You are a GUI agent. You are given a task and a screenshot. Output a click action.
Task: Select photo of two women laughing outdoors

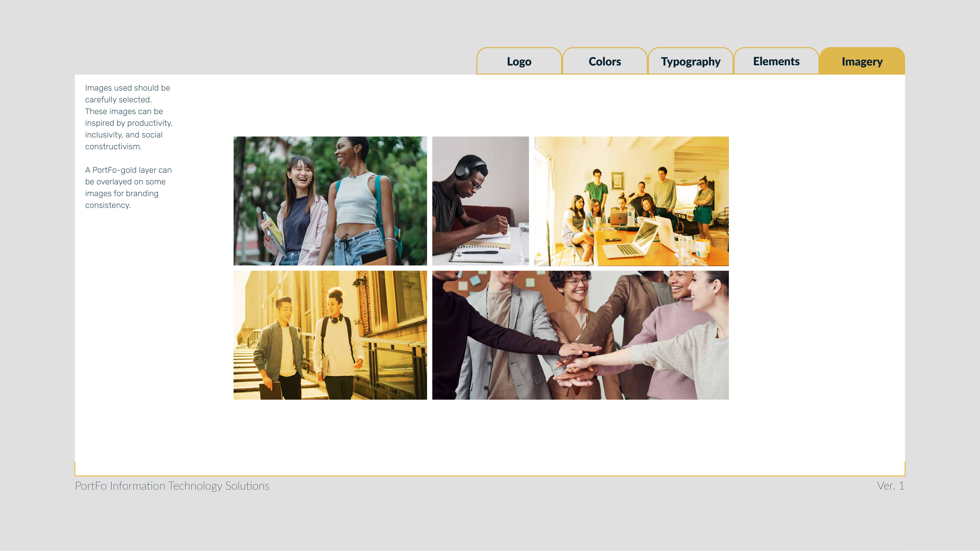coord(330,201)
